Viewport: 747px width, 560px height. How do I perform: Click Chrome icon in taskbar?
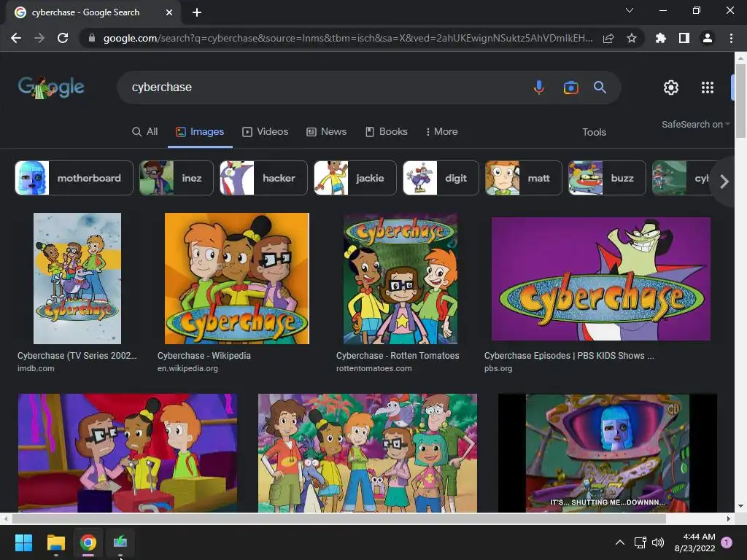(88, 542)
